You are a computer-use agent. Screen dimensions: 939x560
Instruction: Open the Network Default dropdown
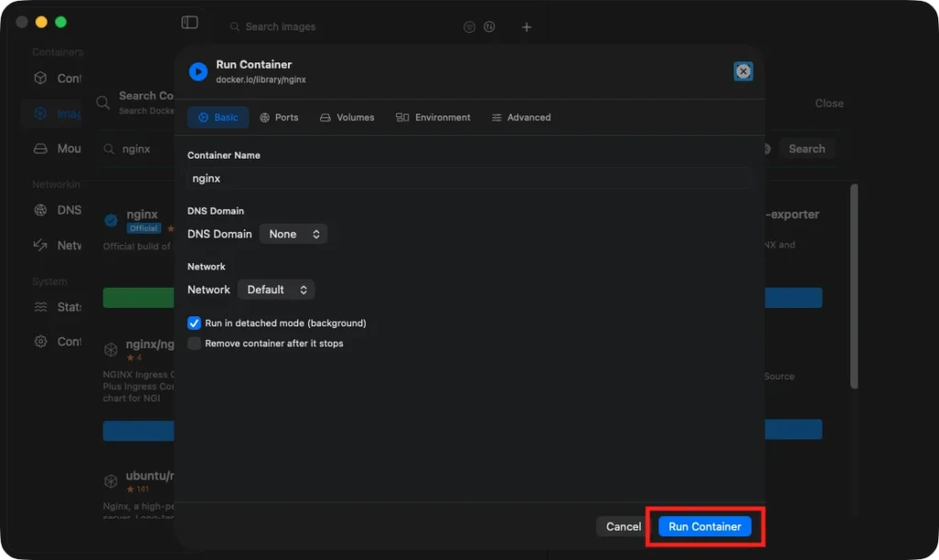[x=276, y=290]
